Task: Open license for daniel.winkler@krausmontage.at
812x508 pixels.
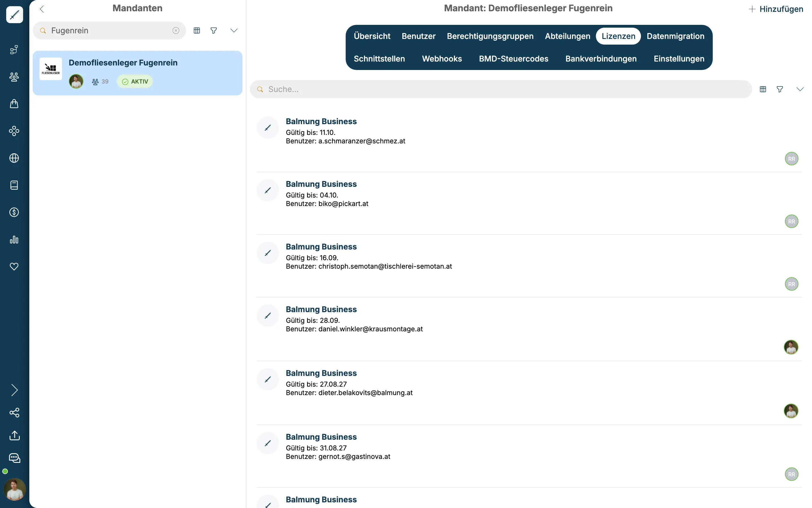Action: (529, 329)
